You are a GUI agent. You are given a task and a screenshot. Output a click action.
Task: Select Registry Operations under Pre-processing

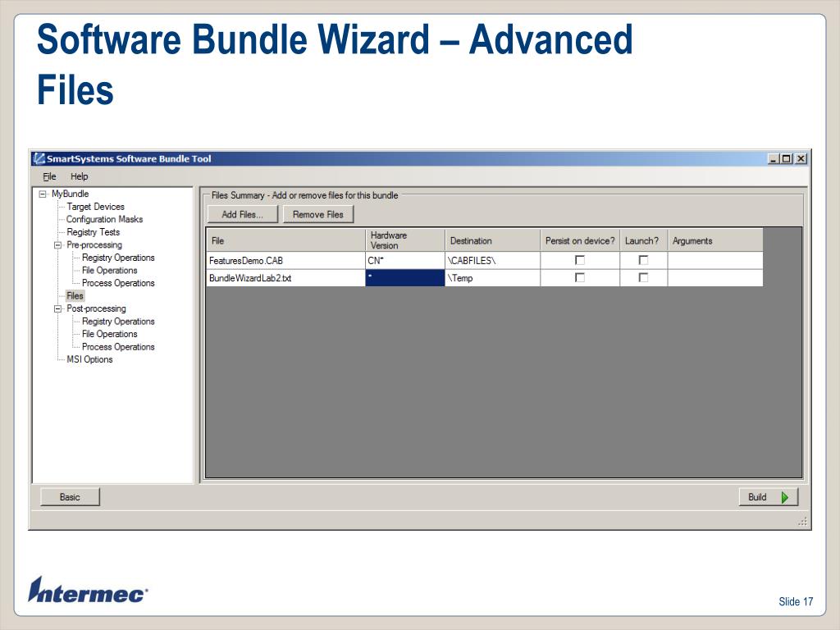pos(118,258)
